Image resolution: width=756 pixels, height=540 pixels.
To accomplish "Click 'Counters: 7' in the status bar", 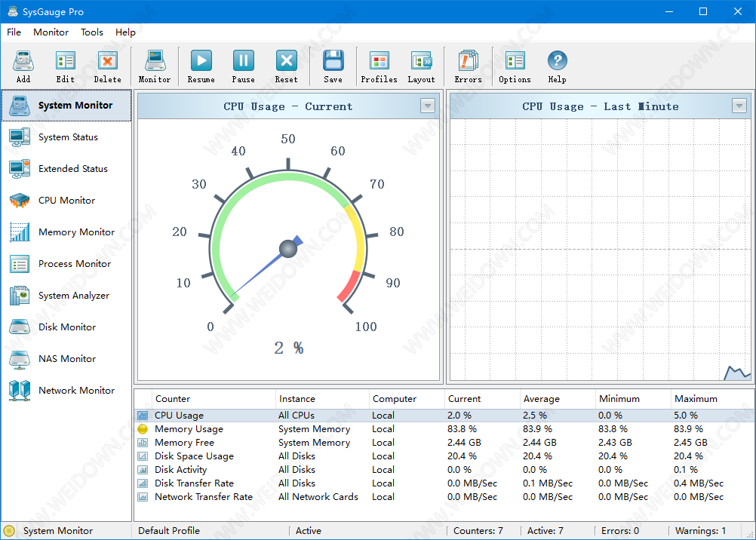I will click(478, 531).
